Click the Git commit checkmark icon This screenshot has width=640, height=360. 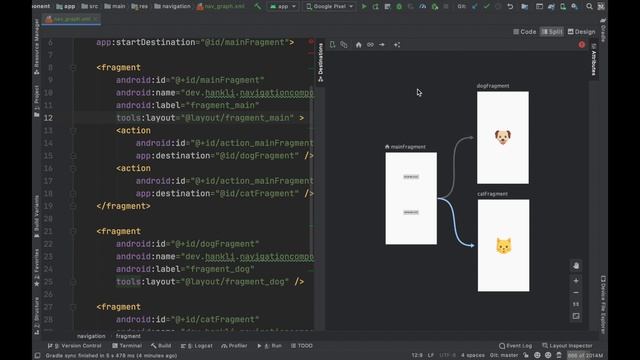[x=486, y=6]
